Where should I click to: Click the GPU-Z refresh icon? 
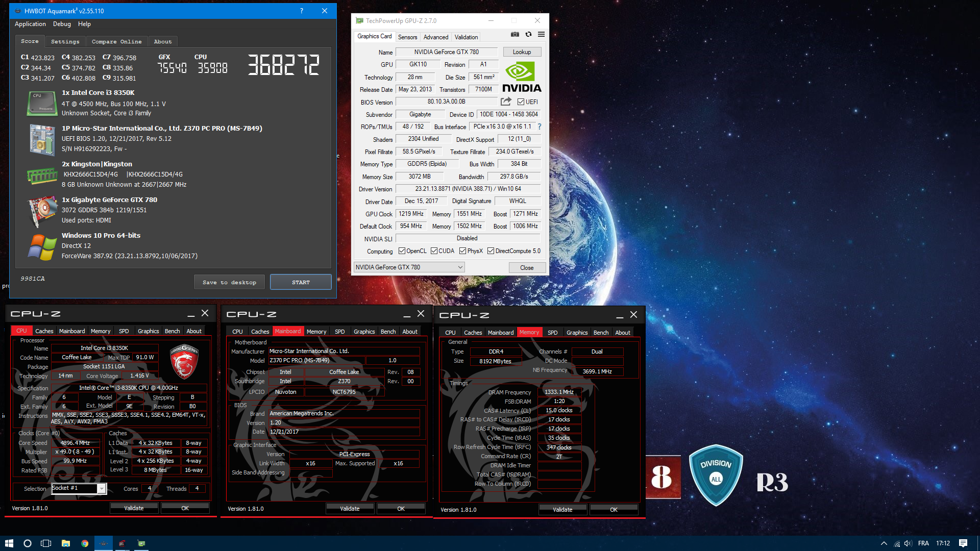click(528, 34)
